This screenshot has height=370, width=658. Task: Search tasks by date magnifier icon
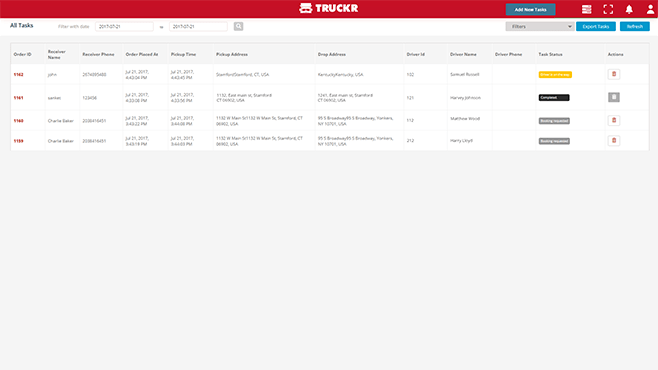pos(238,26)
